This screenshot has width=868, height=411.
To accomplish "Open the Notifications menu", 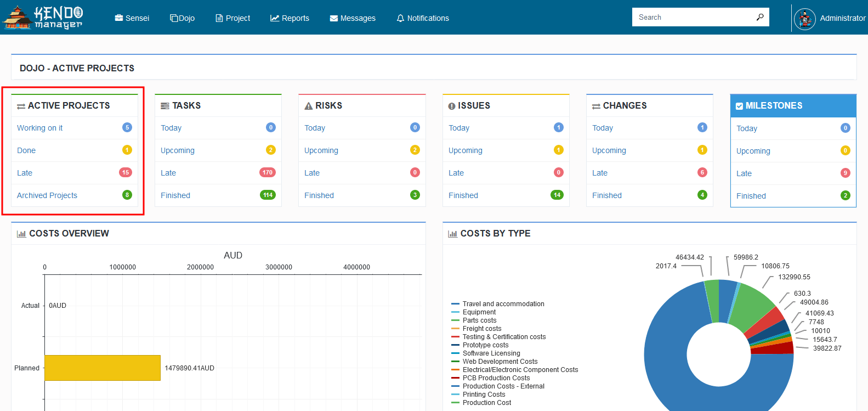I will click(x=423, y=18).
